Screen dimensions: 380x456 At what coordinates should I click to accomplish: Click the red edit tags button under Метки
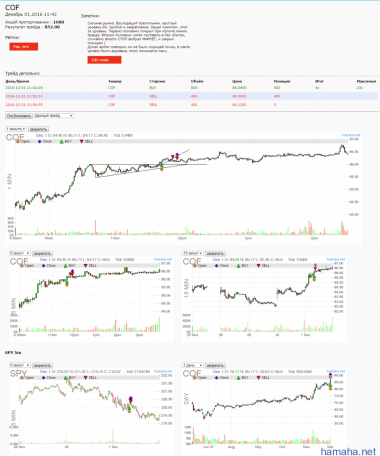pos(24,47)
